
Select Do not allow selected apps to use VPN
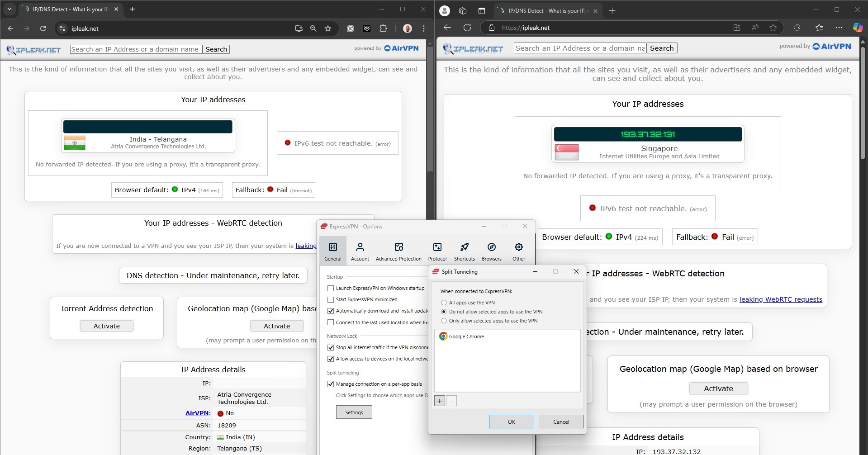(x=444, y=312)
